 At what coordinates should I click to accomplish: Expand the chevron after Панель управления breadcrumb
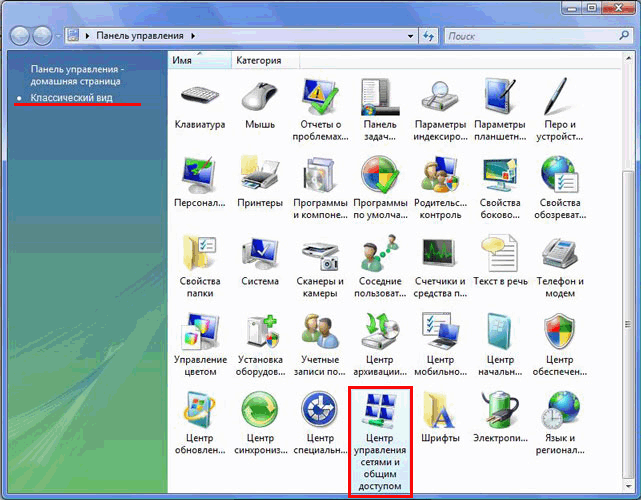pyautogui.click(x=194, y=36)
